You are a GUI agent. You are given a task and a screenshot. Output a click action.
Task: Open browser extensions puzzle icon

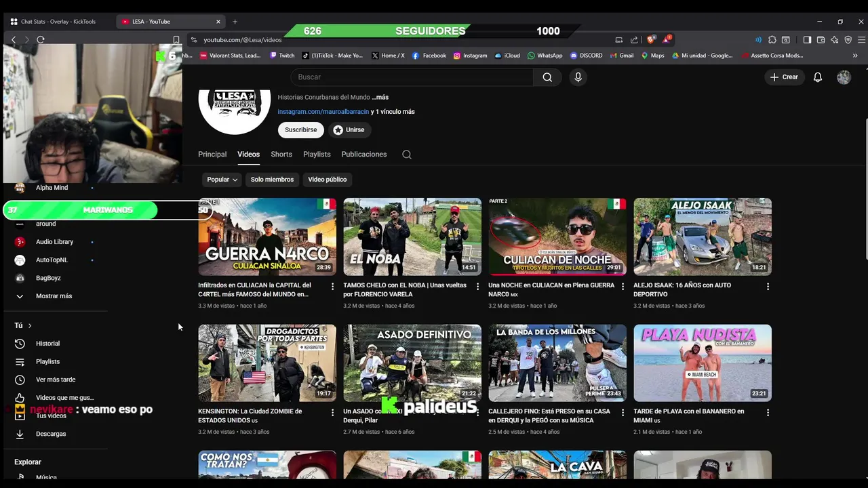[x=772, y=40]
